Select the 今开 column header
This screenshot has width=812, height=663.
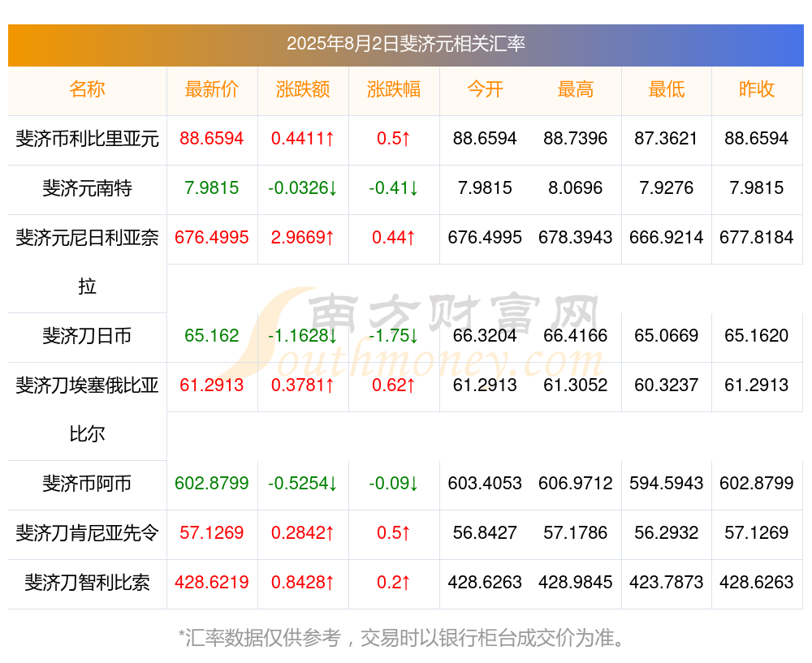point(485,89)
